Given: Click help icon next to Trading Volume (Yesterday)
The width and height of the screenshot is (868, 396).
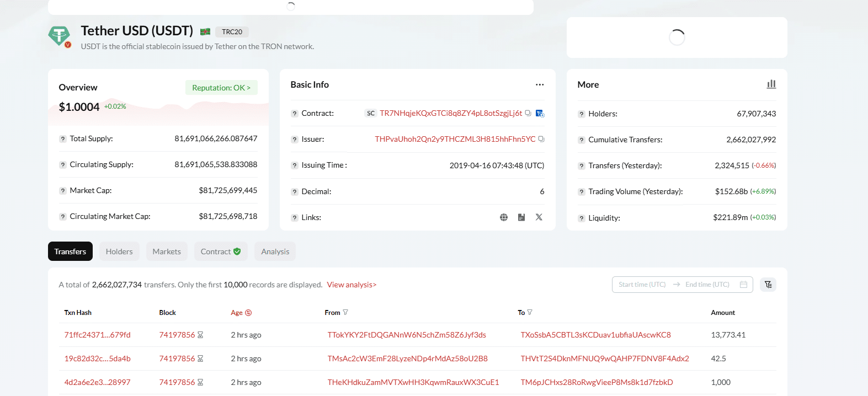Looking at the screenshot, I should [582, 192].
